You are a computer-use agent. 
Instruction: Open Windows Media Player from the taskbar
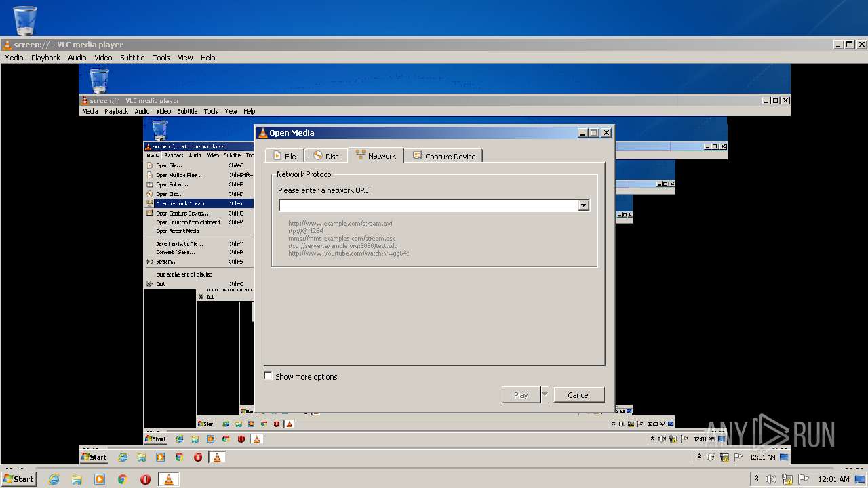tap(100, 479)
